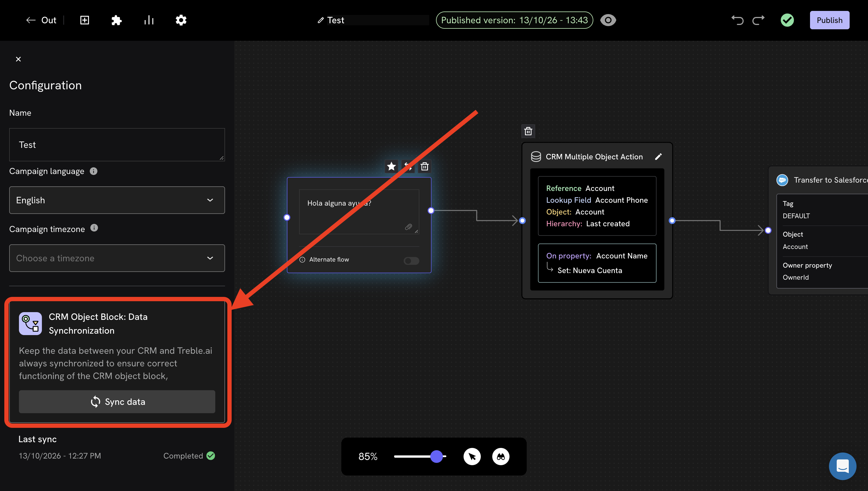Click the add block plus icon
Screen dimensions: 868x491
tap(85, 20)
